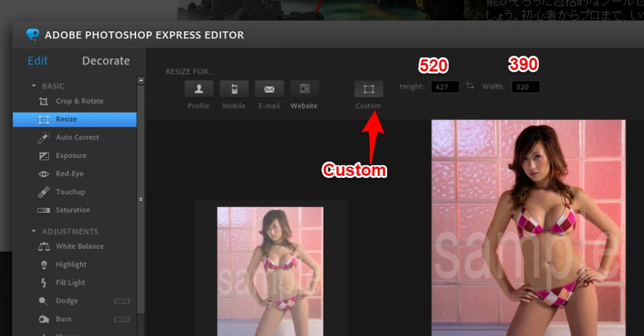Switch to the Decorate tab

click(106, 61)
